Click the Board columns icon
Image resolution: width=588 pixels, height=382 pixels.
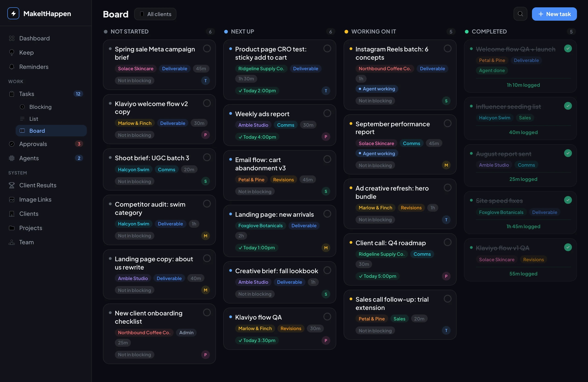click(22, 131)
